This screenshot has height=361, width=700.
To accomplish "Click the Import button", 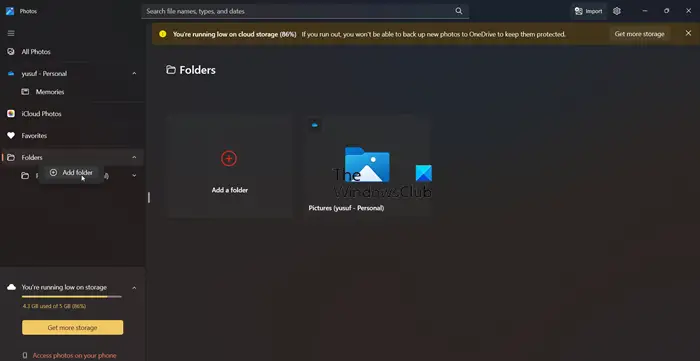I will [588, 11].
